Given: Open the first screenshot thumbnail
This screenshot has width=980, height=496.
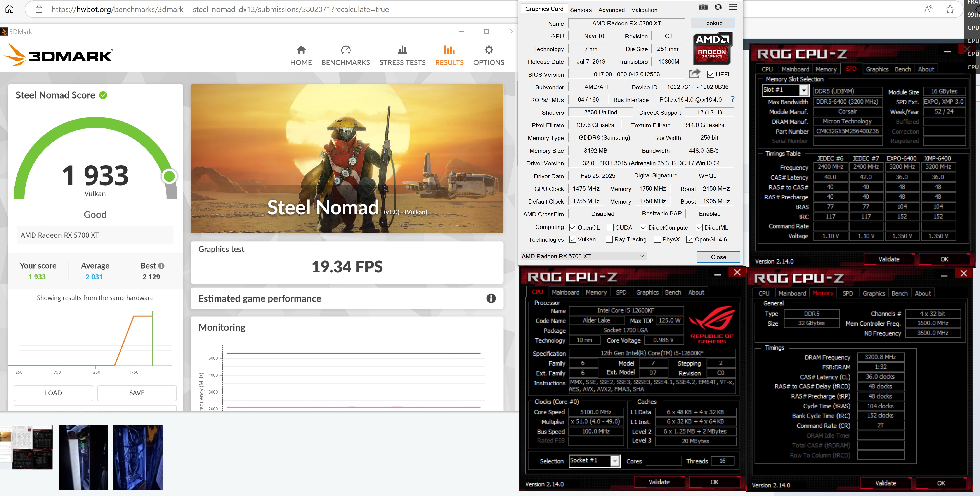Looking at the screenshot, I should (x=27, y=447).
